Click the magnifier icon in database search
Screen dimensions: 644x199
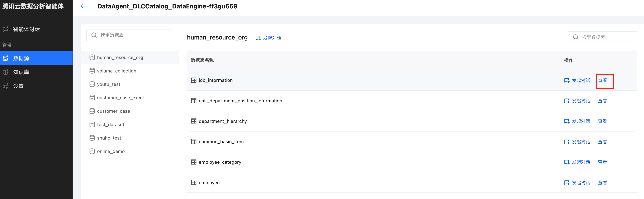coord(94,35)
